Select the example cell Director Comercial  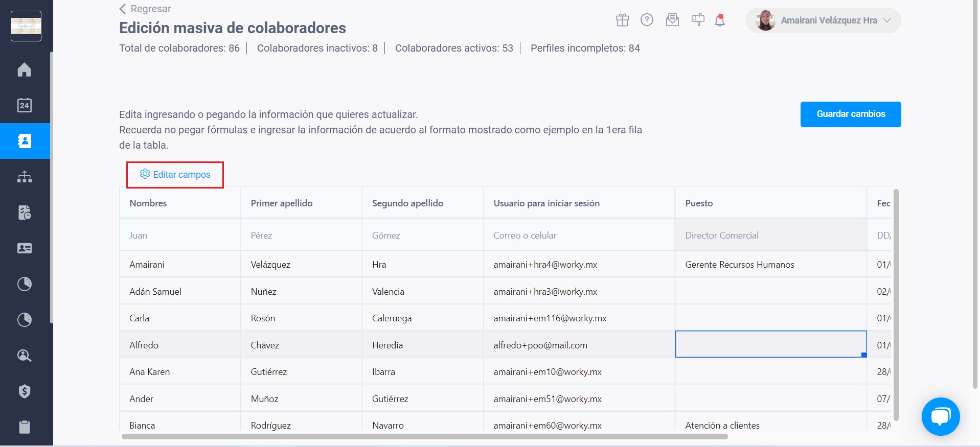click(x=771, y=235)
